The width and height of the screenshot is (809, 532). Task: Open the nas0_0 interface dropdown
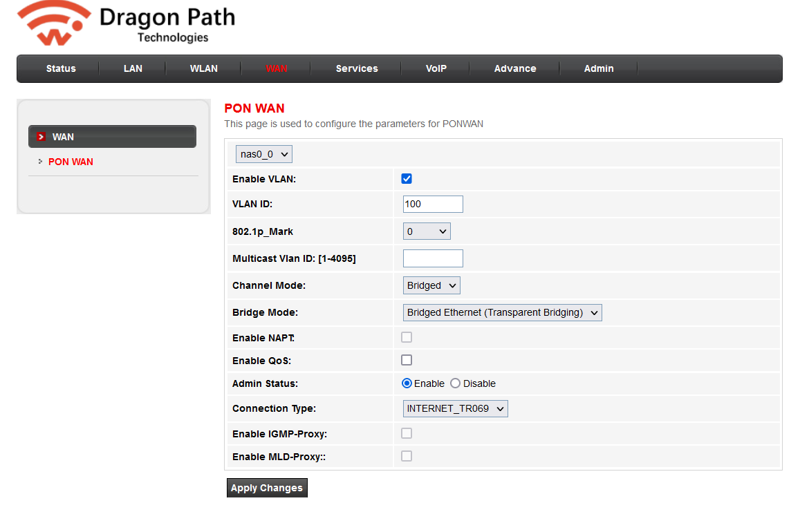coord(264,154)
